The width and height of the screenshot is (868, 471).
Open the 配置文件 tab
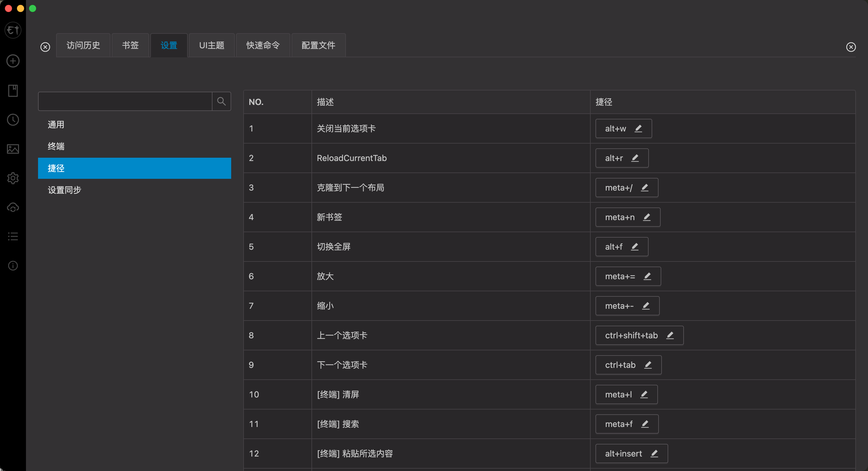318,46
